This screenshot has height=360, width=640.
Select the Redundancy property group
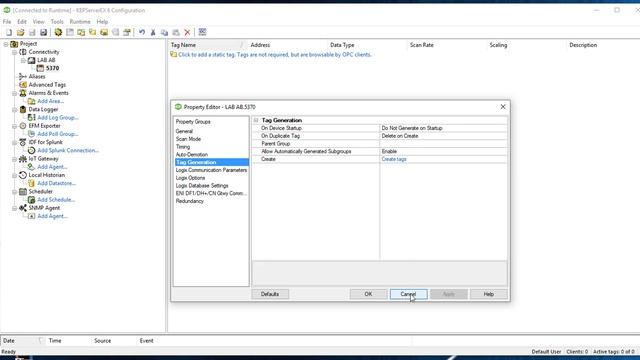pos(189,201)
